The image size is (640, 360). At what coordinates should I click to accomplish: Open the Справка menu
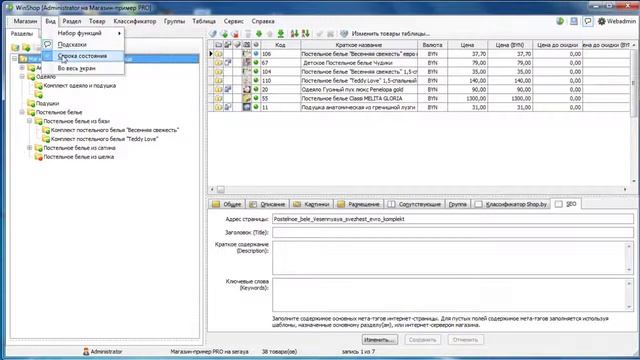coord(263,21)
